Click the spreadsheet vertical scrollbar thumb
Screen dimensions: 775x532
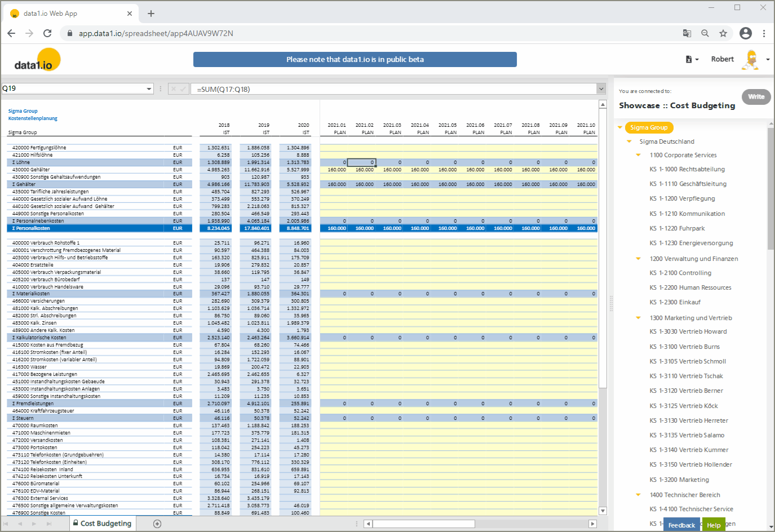603,249
